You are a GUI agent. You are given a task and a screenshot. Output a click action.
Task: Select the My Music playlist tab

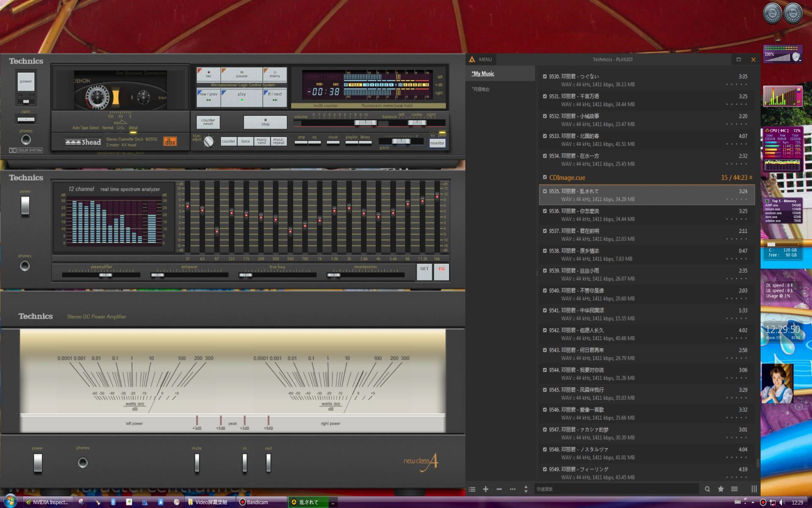pos(483,74)
